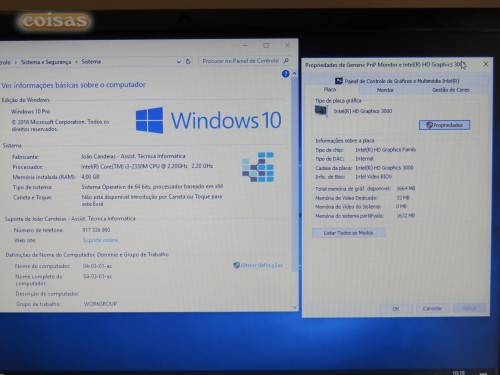Click the Intel graphics control panel icon
The image size is (500, 375).
[x=339, y=81]
